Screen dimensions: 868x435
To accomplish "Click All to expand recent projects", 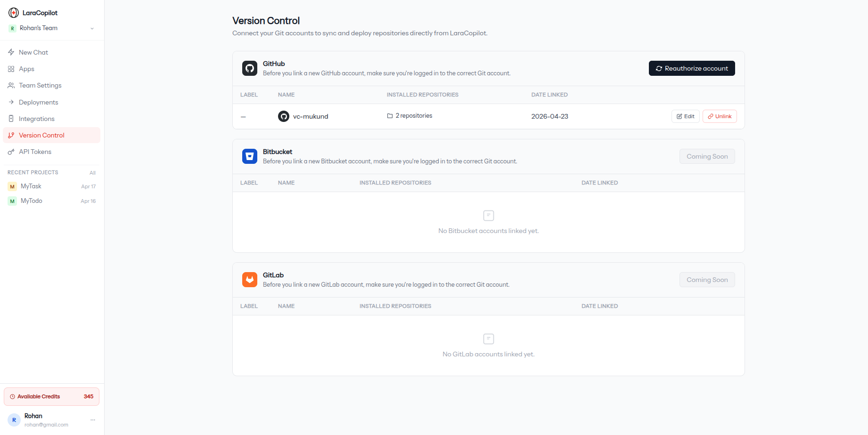I will (x=92, y=172).
